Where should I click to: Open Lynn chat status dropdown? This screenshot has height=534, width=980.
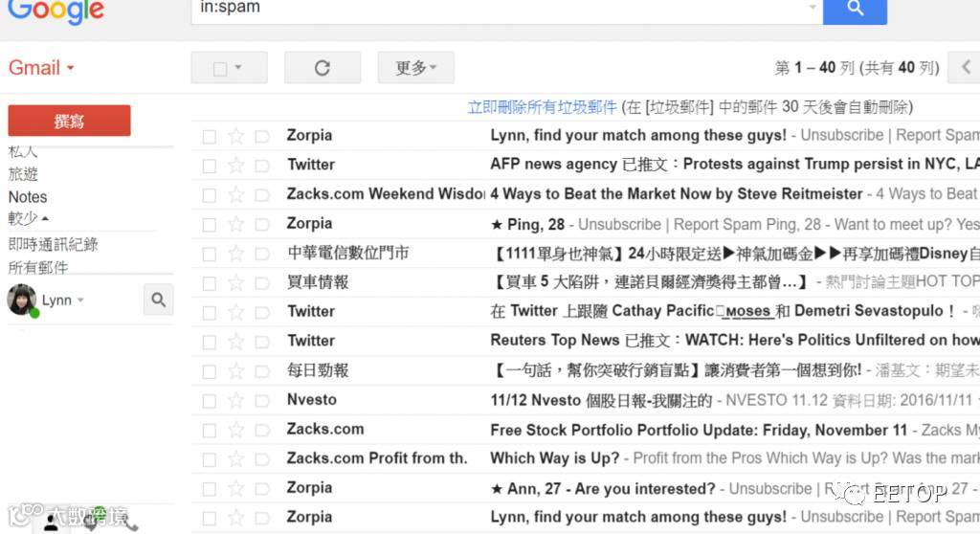point(80,300)
